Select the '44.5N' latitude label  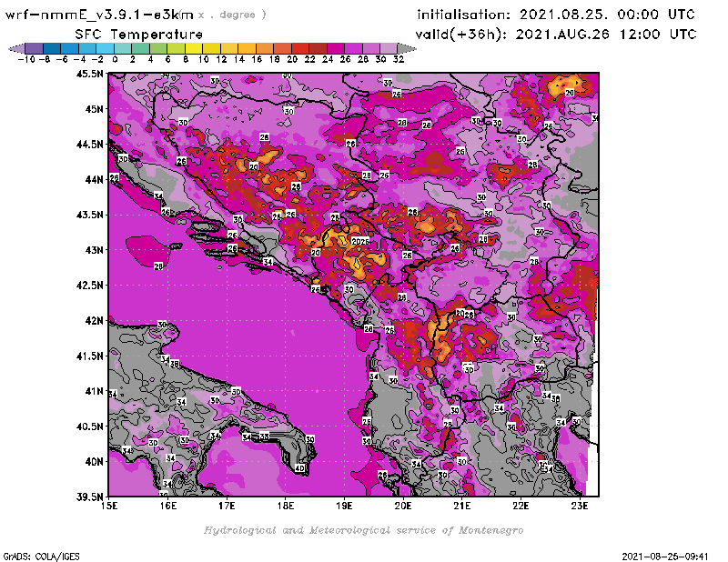coord(89,145)
